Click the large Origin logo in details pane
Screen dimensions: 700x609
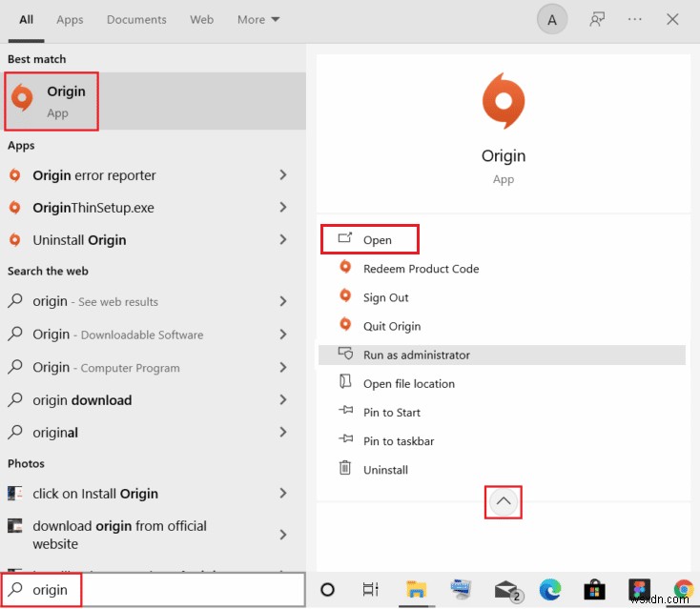pos(504,101)
